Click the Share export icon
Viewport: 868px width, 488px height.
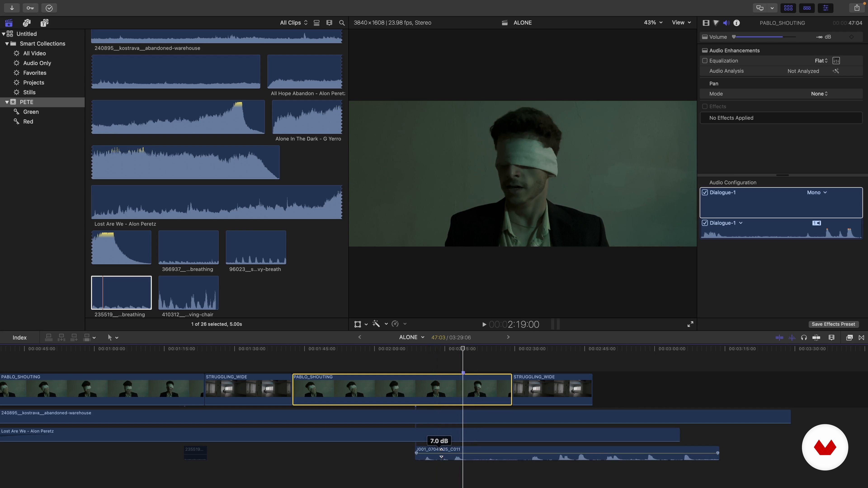[857, 8]
